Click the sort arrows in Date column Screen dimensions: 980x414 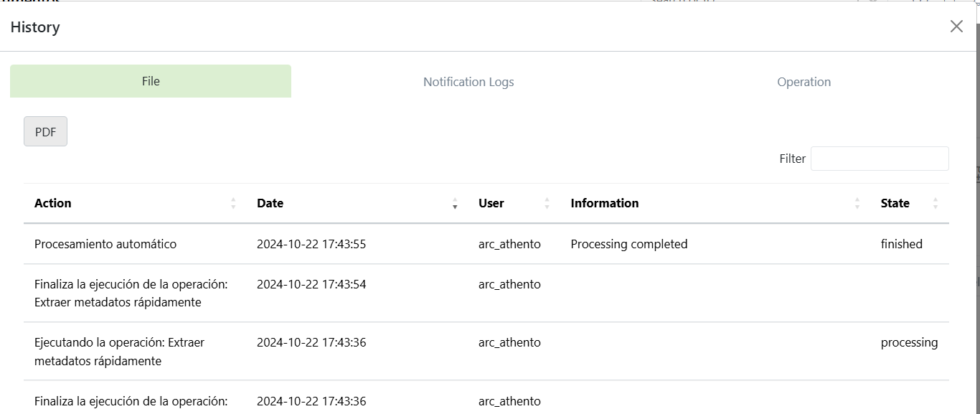point(455,204)
